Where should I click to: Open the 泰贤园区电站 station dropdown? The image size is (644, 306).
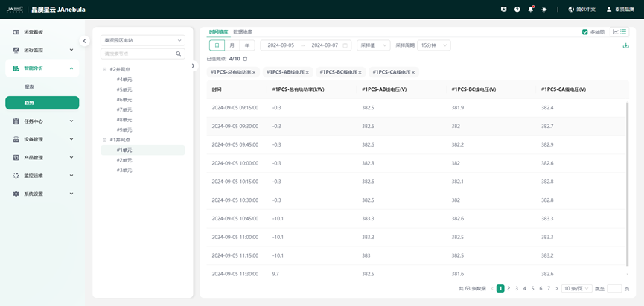(142, 40)
